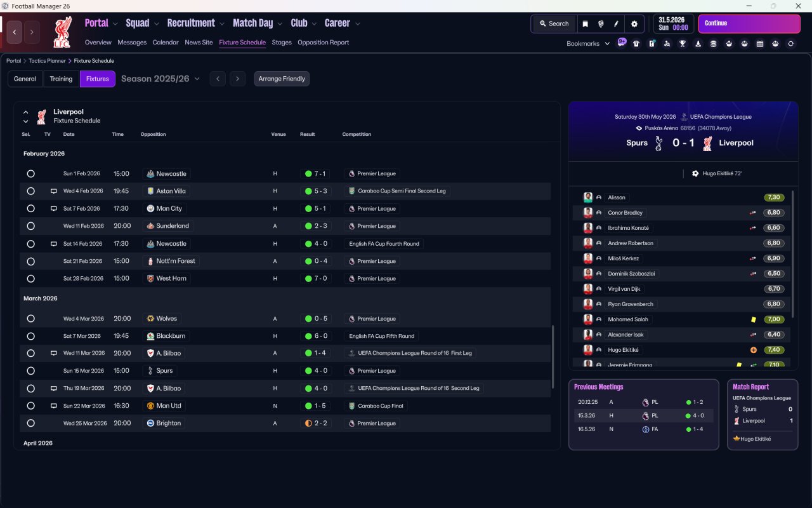The height and width of the screenshot is (508, 812).
Task: Open the settings gear icon
Action: 634,23
